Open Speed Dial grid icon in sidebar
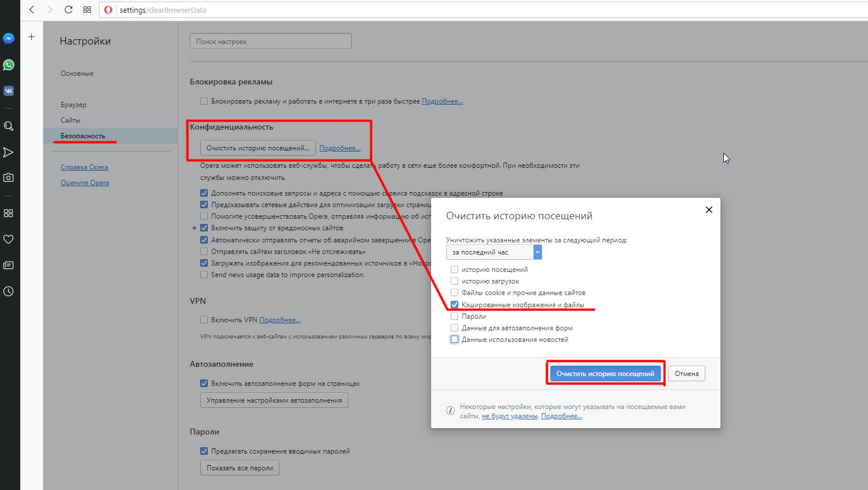 pos(9,213)
